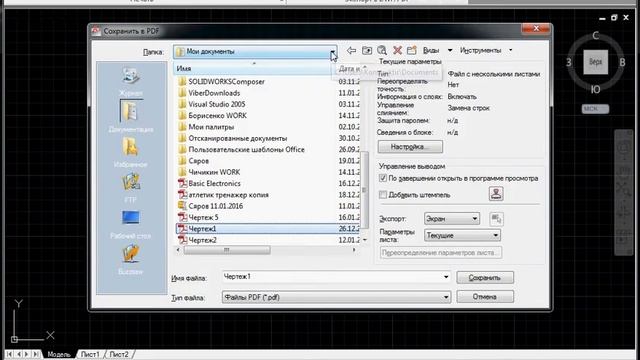Go back using the arrow icon
640x360 pixels.
click(x=351, y=50)
